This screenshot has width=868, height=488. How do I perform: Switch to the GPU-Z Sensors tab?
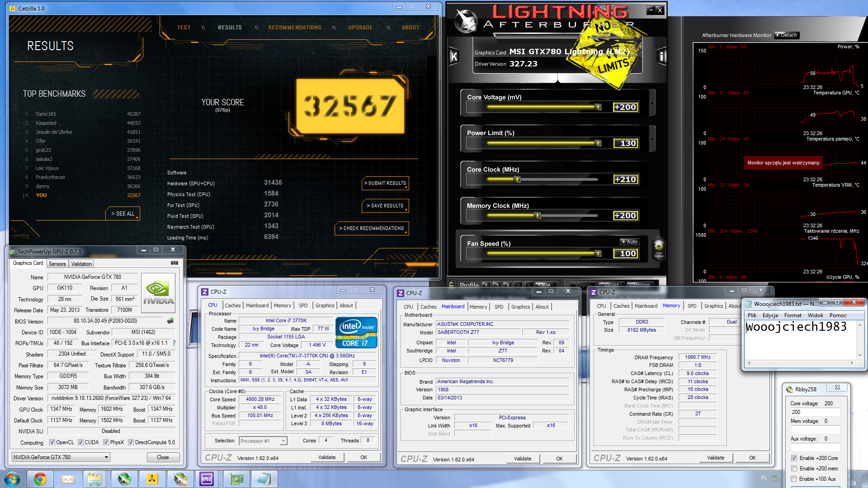point(57,264)
